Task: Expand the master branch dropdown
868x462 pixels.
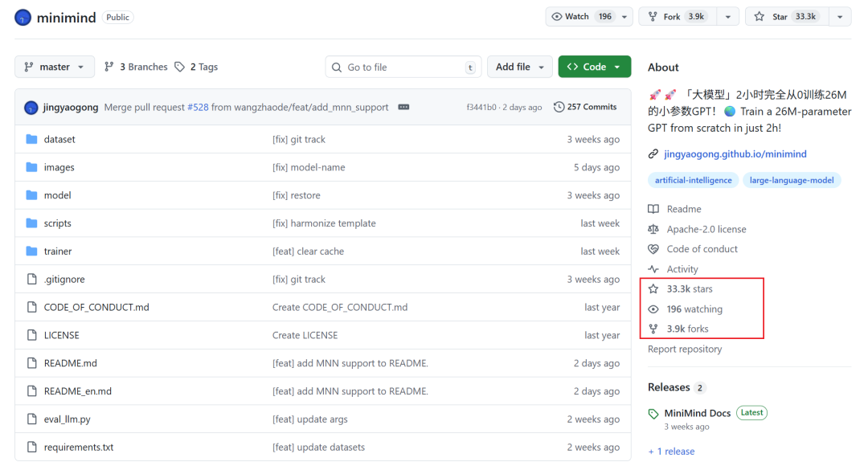Action: click(x=55, y=67)
